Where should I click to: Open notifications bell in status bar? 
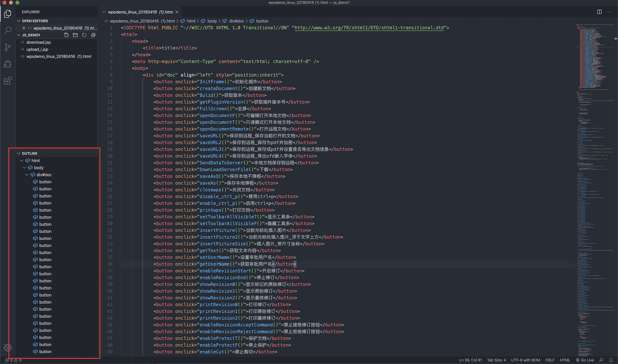point(611,360)
